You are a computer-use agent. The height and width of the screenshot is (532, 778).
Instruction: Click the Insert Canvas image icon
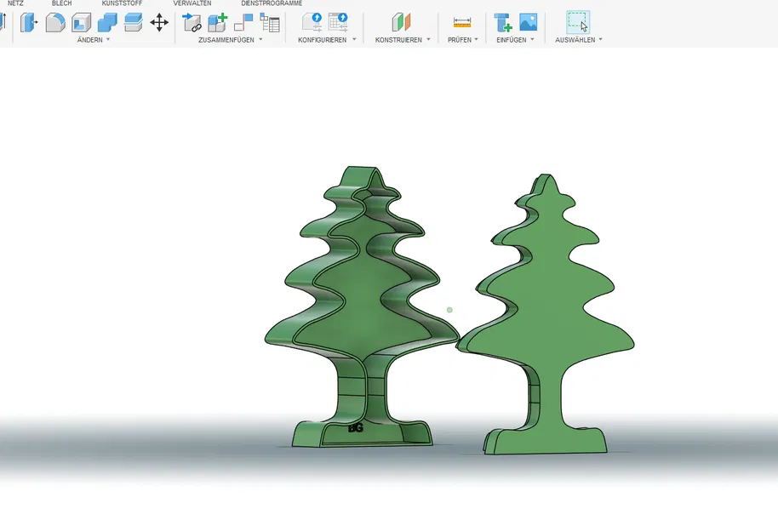(529, 23)
